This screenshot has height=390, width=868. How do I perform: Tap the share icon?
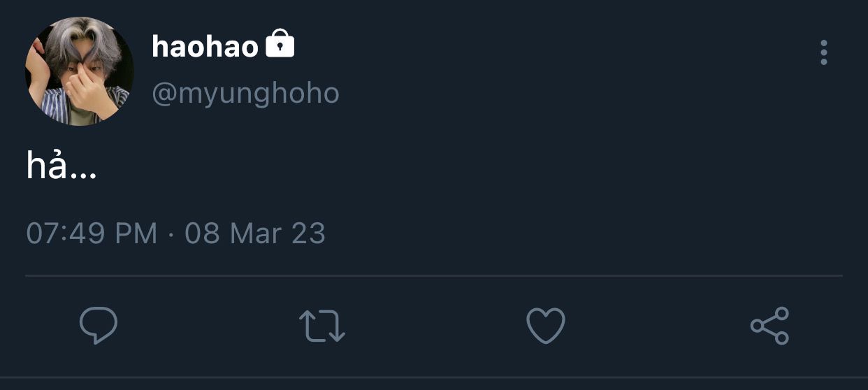769,326
